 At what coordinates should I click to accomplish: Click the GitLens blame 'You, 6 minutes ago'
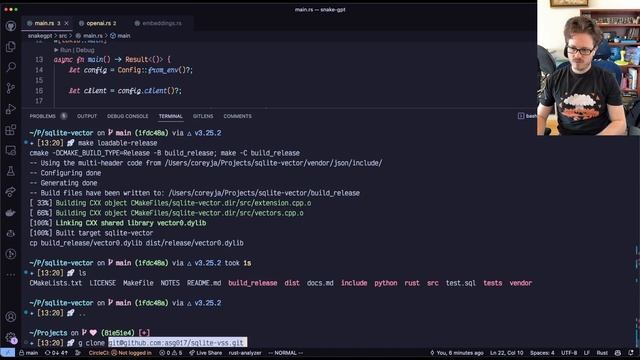click(456, 353)
